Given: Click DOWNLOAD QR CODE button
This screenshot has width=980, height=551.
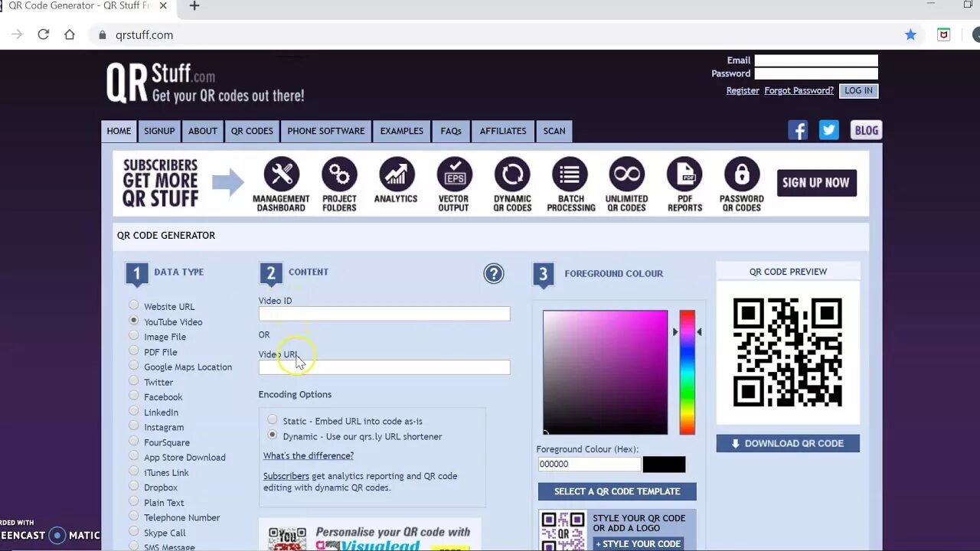Looking at the screenshot, I should [x=788, y=443].
